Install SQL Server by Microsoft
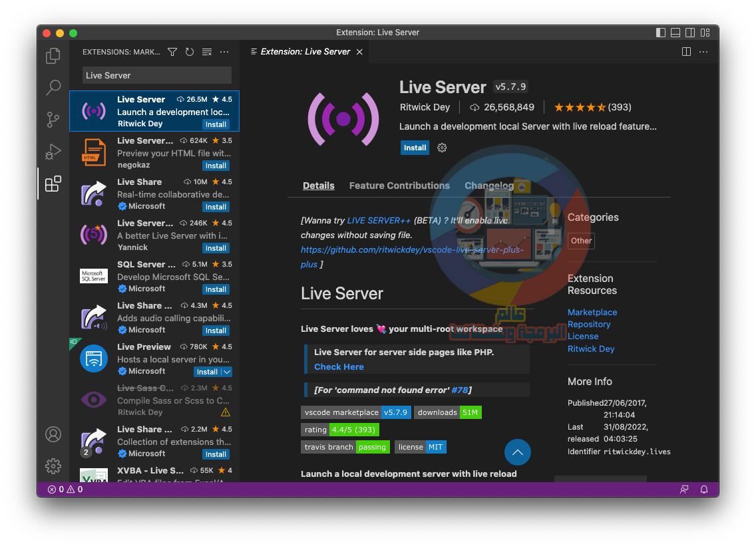This screenshot has width=756, height=546. coord(216,289)
